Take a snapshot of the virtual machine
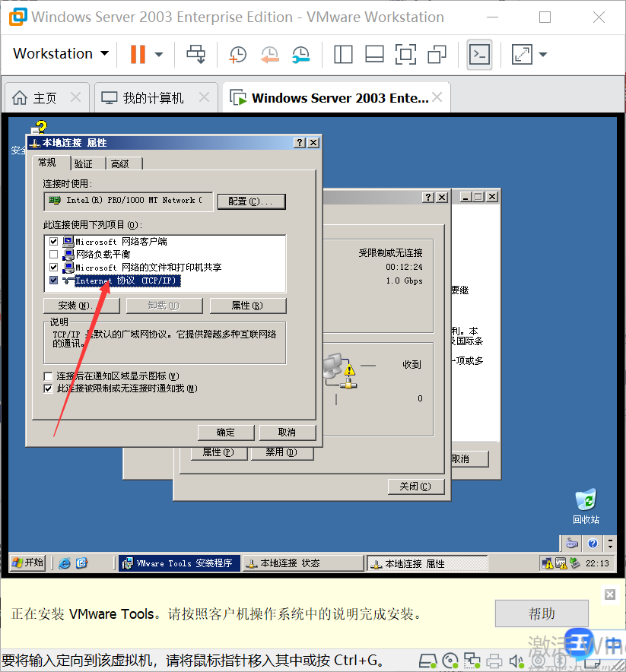This screenshot has width=626, height=672. (x=237, y=55)
